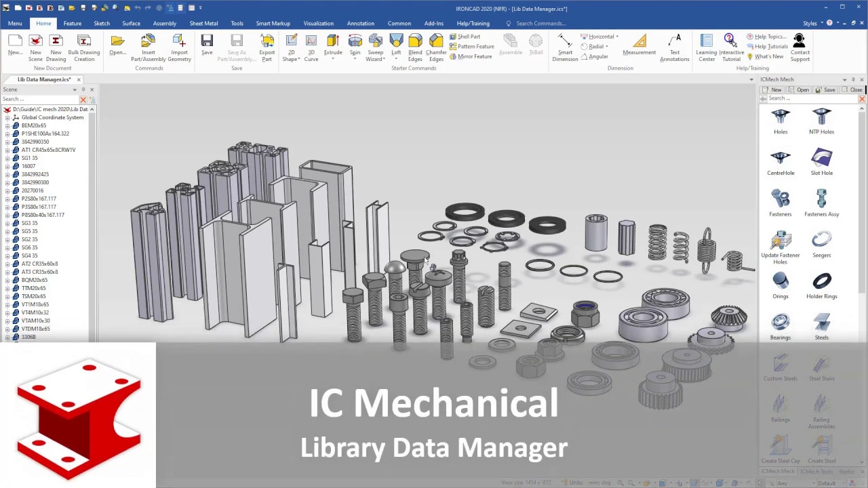Select the Smart Dimension tool

click(565, 47)
